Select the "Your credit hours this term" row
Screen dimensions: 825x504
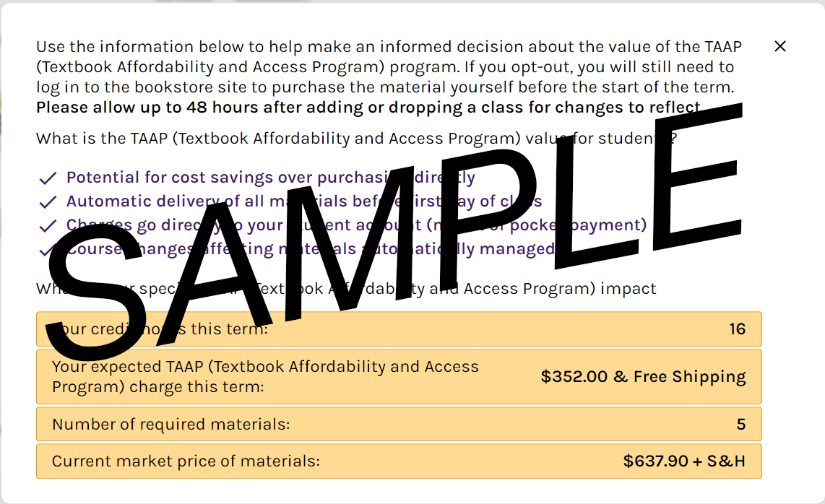tap(399, 329)
